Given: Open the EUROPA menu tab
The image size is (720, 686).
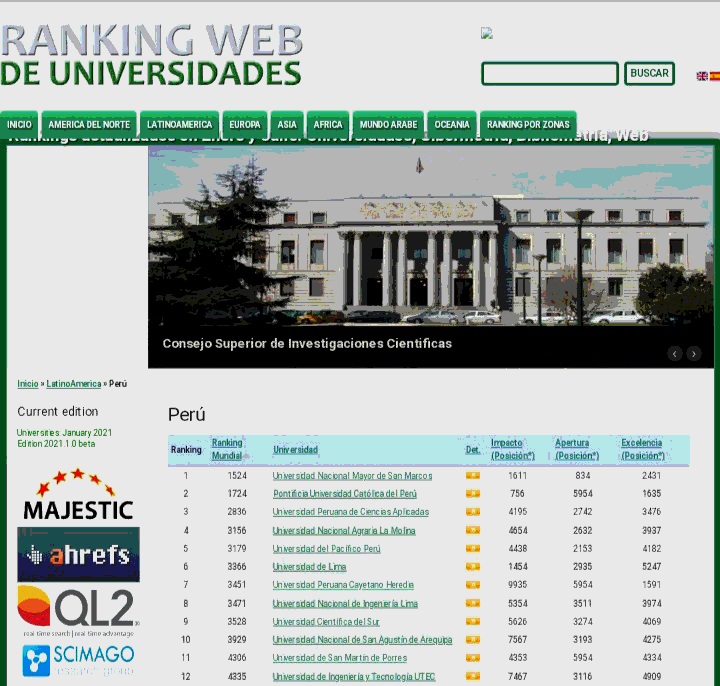Looking at the screenshot, I should pos(244,125).
